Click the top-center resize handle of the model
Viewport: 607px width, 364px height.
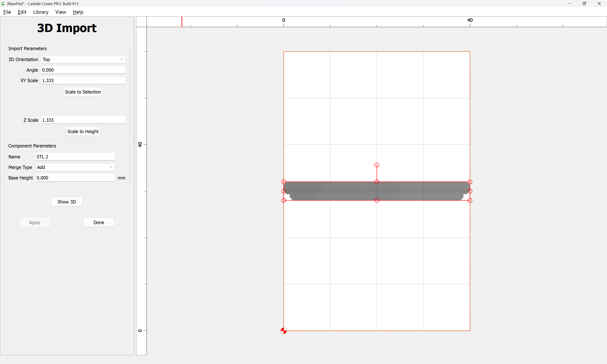point(377,182)
